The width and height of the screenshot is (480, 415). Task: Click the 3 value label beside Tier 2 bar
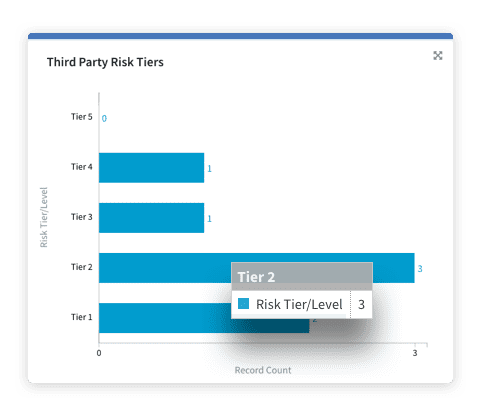click(x=420, y=269)
